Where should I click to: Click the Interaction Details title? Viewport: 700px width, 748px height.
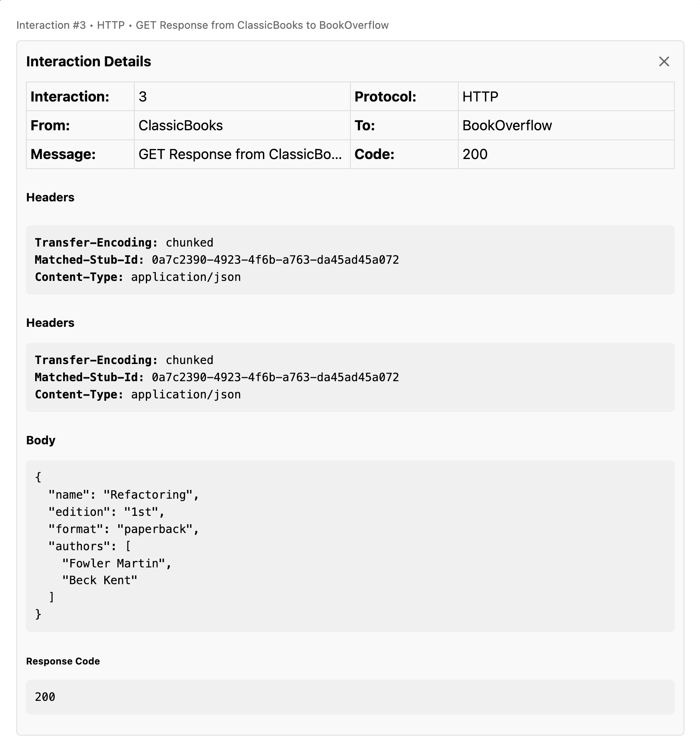(x=89, y=62)
